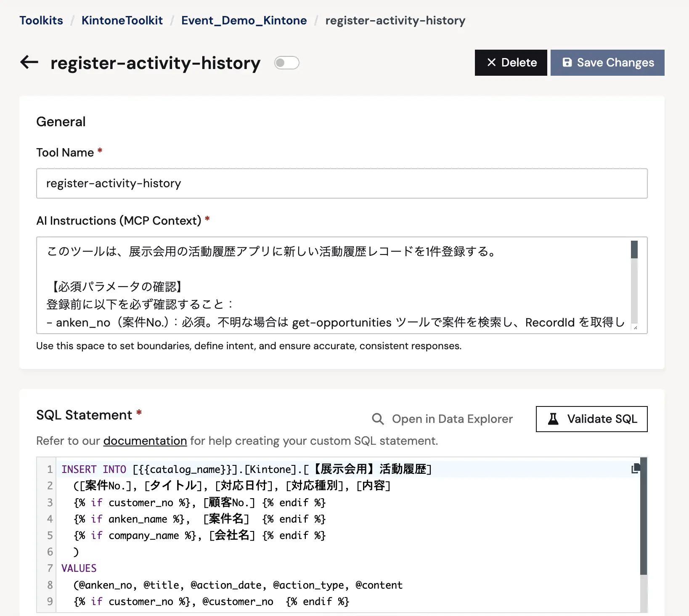
Task: Click the Validate SQL button
Action: pyautogui.click(x=591, y=419)
